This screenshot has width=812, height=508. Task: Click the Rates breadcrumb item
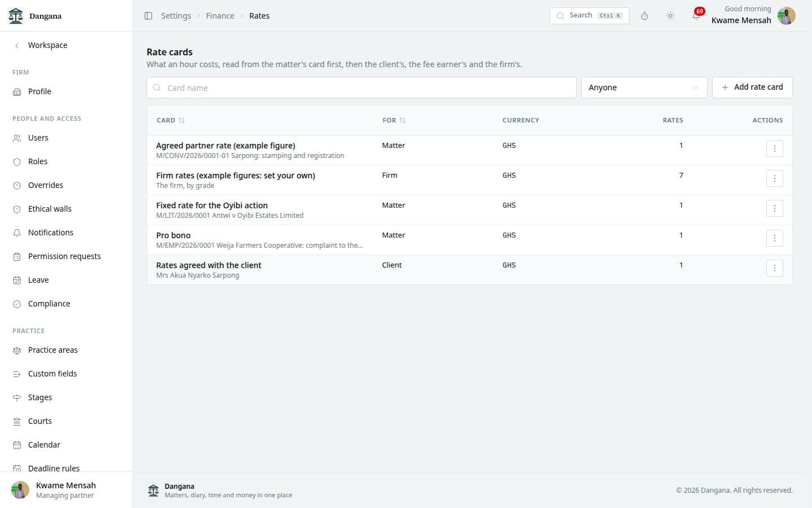tap(259, 16)
